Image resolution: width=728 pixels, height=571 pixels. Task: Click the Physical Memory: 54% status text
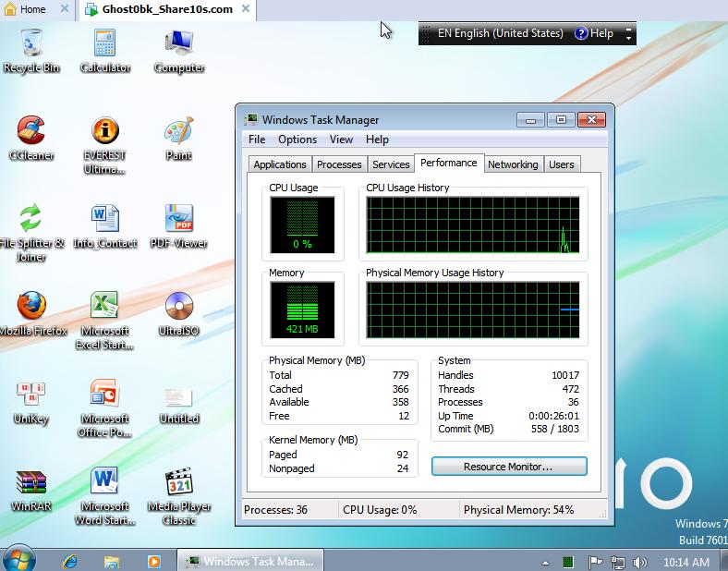pos(518,510)
